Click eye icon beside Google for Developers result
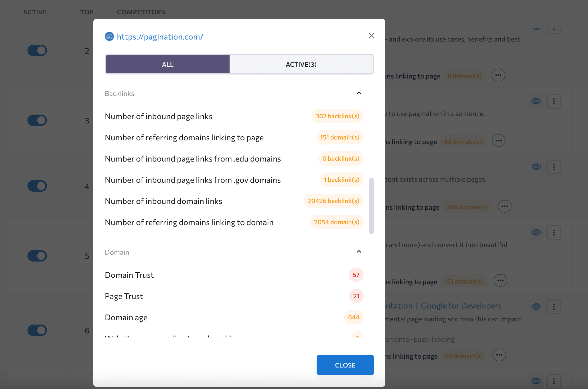The width and height of the screenshot is (588, 389). point(536,307)
